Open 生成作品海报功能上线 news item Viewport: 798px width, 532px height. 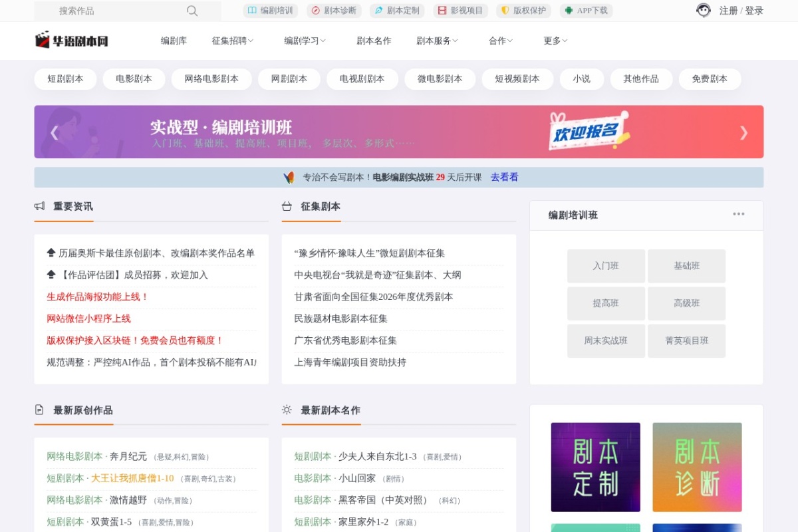(98, 297)
